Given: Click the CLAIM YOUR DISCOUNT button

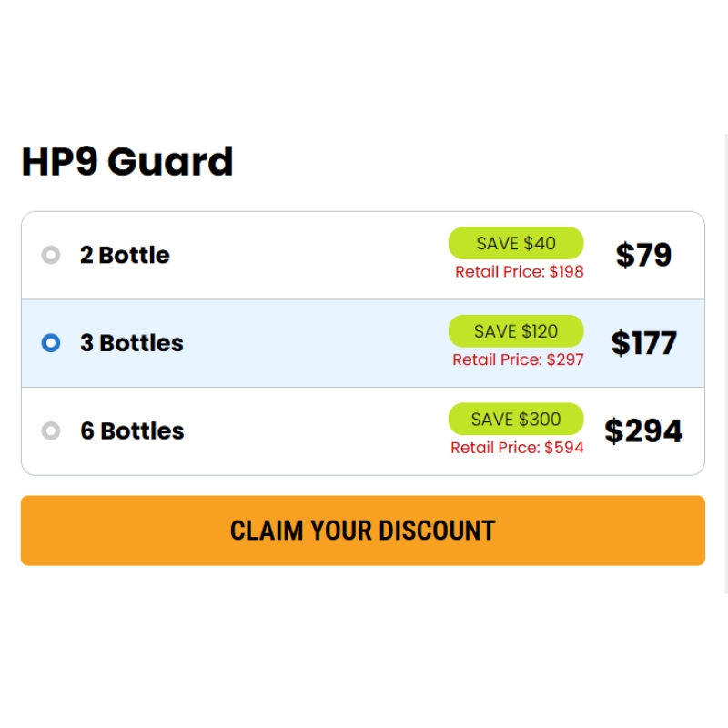Looking at the screenshot, I should tap(363, 531).
